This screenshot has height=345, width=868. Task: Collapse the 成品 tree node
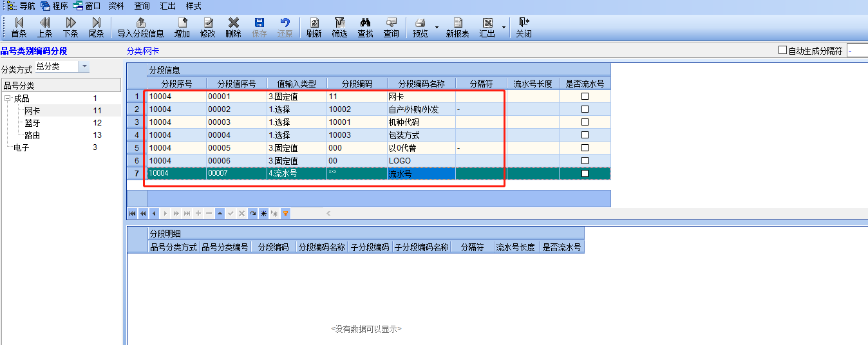[8, 98]
